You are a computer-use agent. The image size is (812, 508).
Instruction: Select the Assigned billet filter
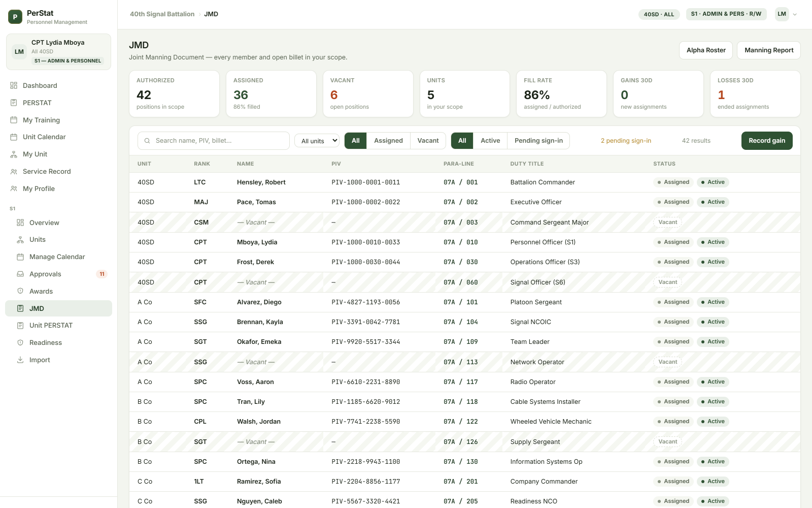[x=388, y=141]
